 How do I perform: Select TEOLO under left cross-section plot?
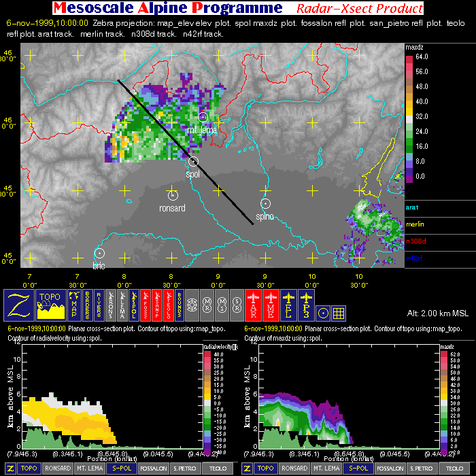(218, 469)
